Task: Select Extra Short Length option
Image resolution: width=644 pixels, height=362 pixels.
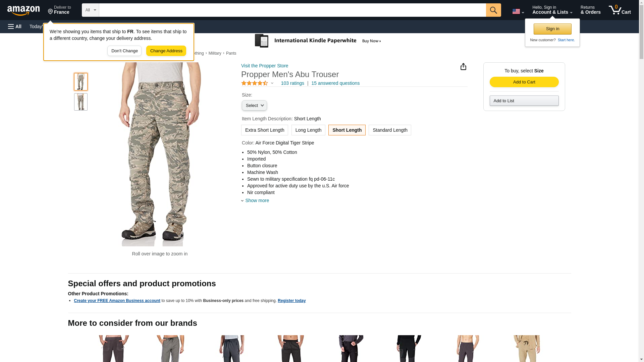Action: (x=264, y=130)
